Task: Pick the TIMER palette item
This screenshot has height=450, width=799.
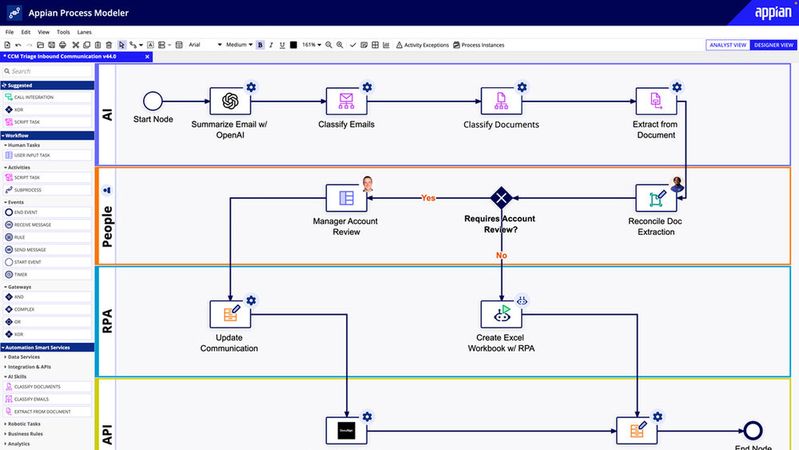Action: [x=47, y=274]
